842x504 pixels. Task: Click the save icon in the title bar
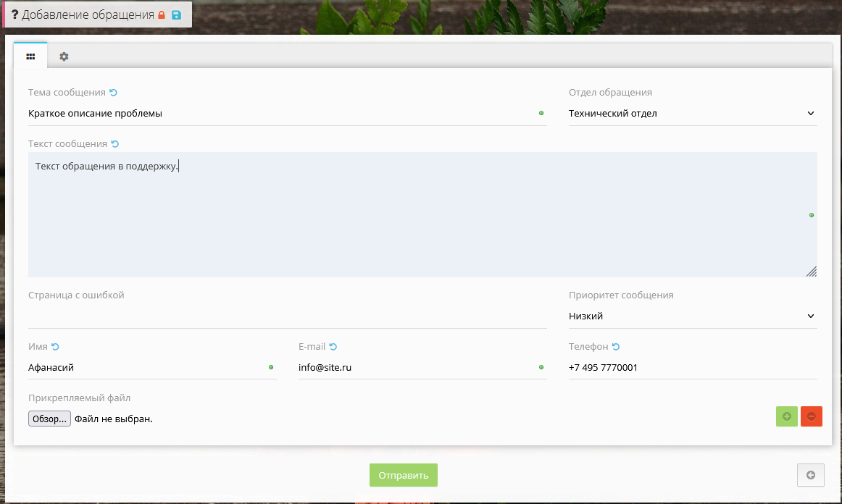pyautogui.click(x=176, y=14)
